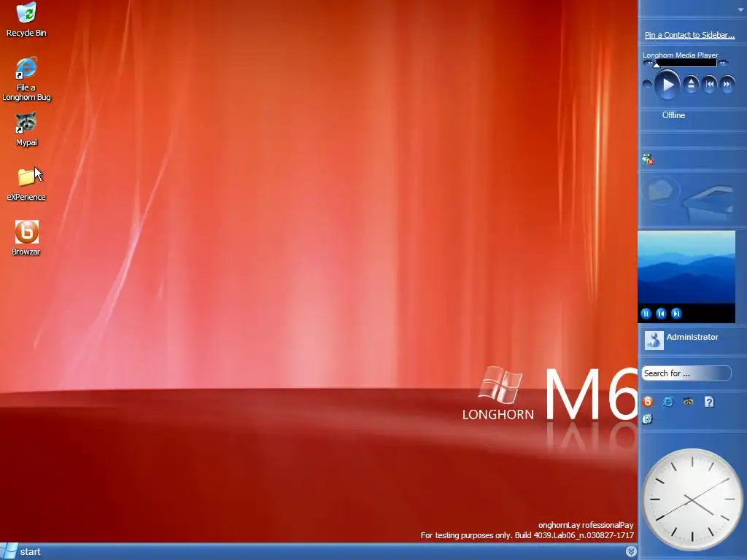Pause the sidebar slideshow
The height and width of the screenshot is (560, 747).
646,314
